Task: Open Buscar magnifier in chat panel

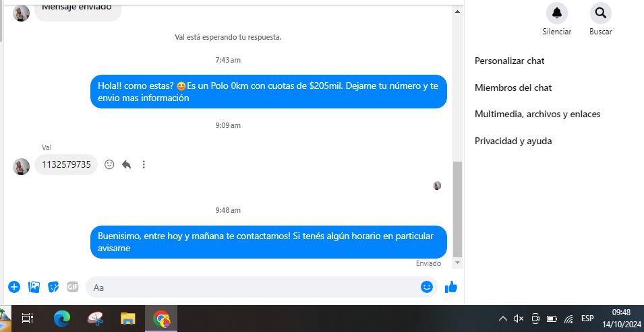Action: (x=600, y=13)
